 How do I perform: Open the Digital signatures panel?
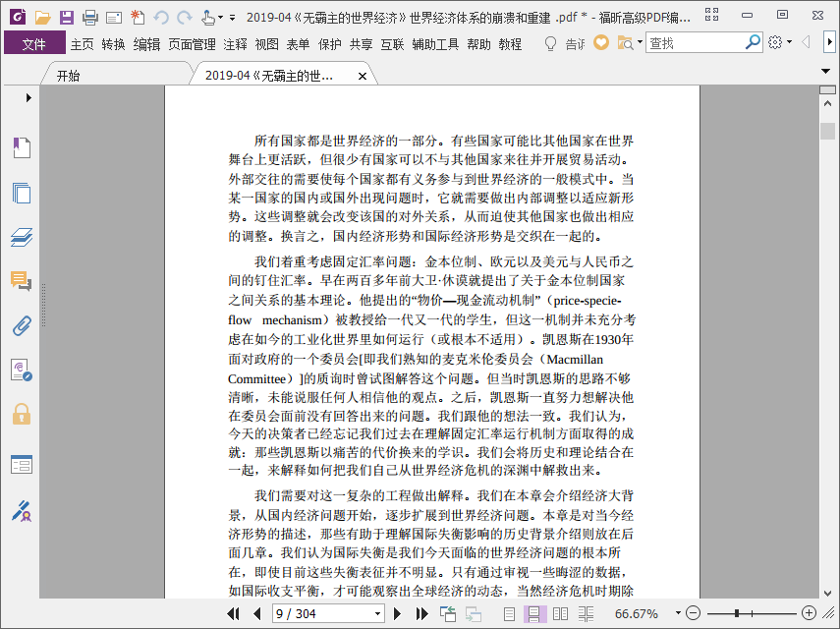coord(22,371)
